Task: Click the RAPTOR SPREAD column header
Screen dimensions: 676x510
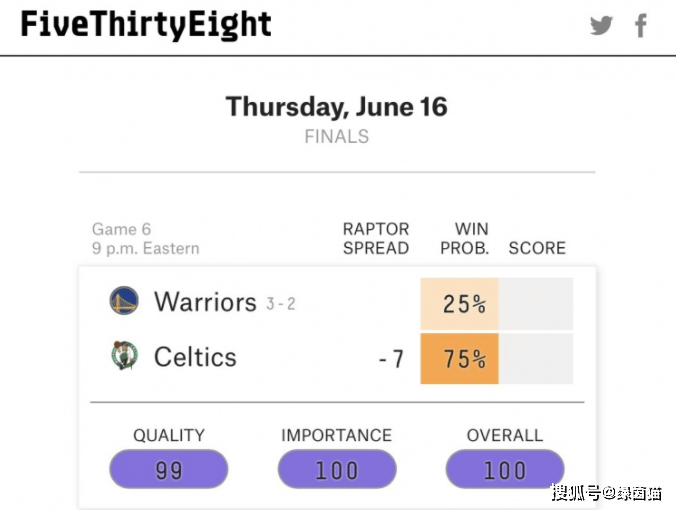Action: [376, 238]
